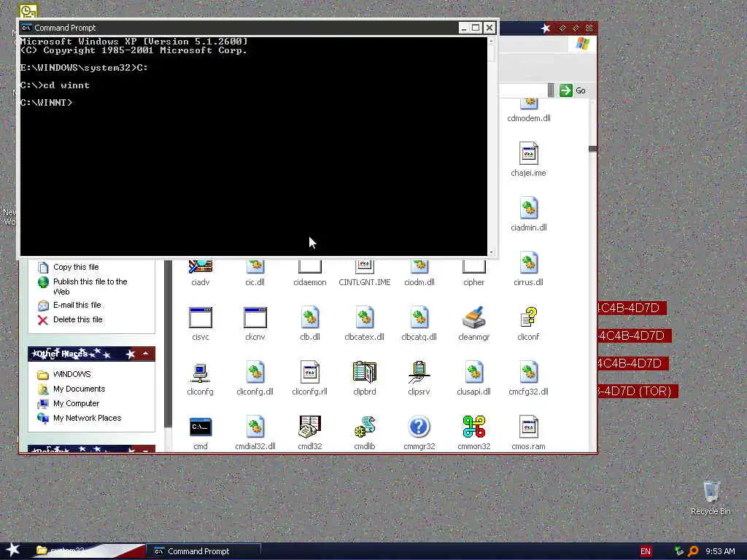Select the clipbrd clipboard viewer icon
The height and width of the screenshot is (560, 747).
coord(365,373)
